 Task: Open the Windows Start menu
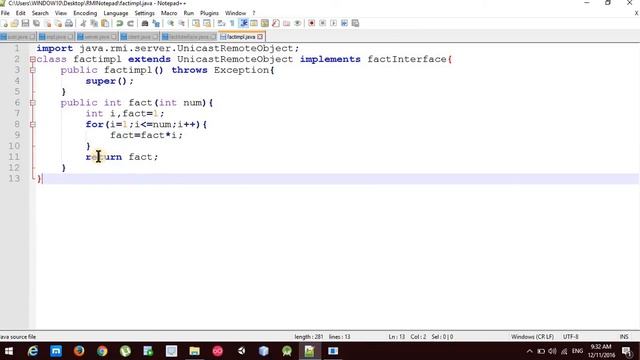[9, 351]
